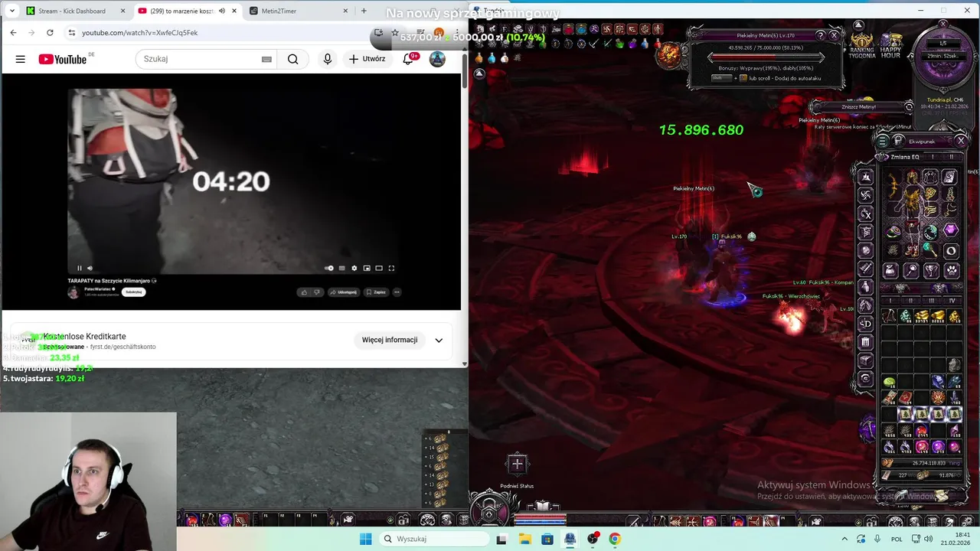Open the site information icon in address bar

tap(71, 33)
